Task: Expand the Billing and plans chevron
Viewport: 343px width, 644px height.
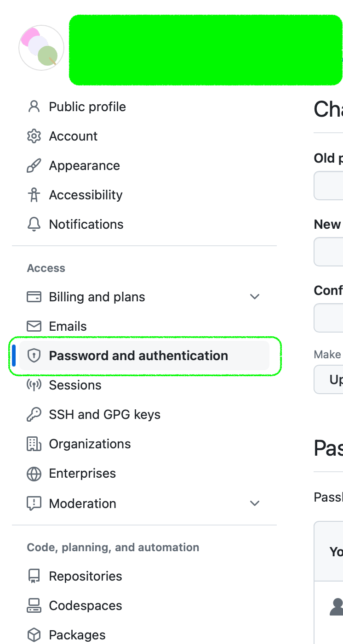Action: pyautogui.click(x=255, y=297)
